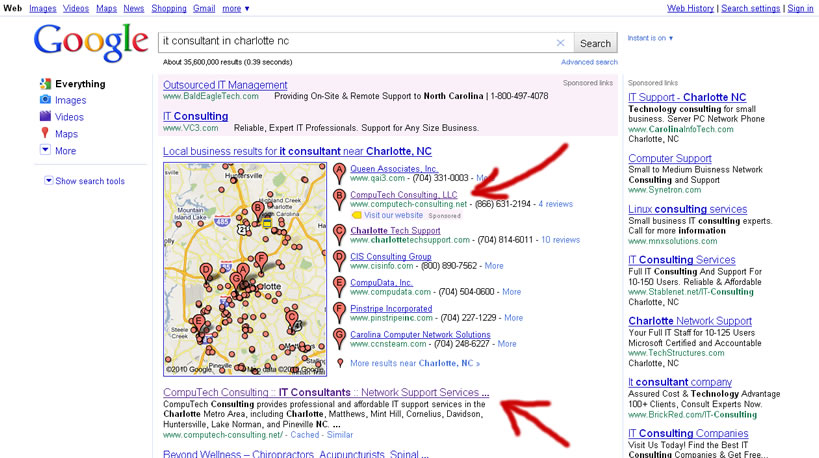This screenshot has height=458, width=819.
Task: Expand the More dropdown in the sidebar
Action: tap(45, 150)
